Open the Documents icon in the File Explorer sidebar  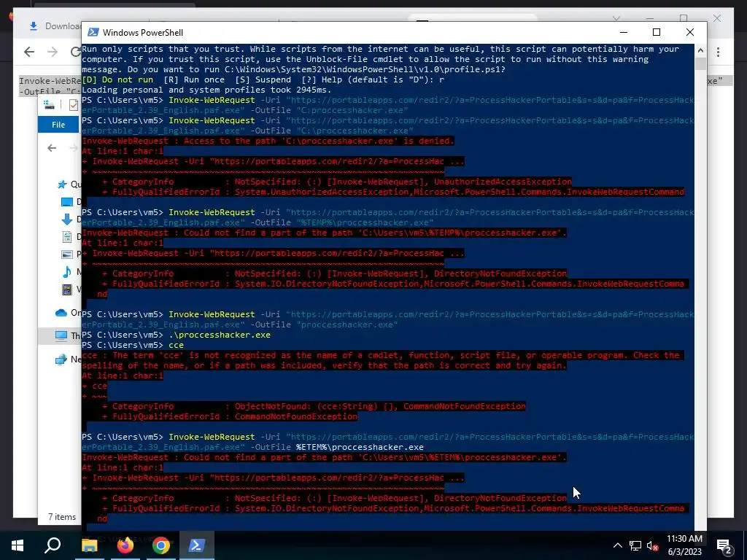tap(67, 237)
